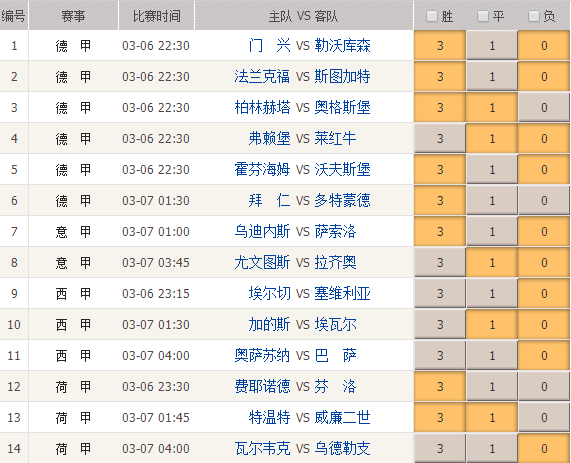This screenshot has width=571, height=463.
Task: Toggle draw option 1 for 霍芬海姆 match
Action: [492, 169]
